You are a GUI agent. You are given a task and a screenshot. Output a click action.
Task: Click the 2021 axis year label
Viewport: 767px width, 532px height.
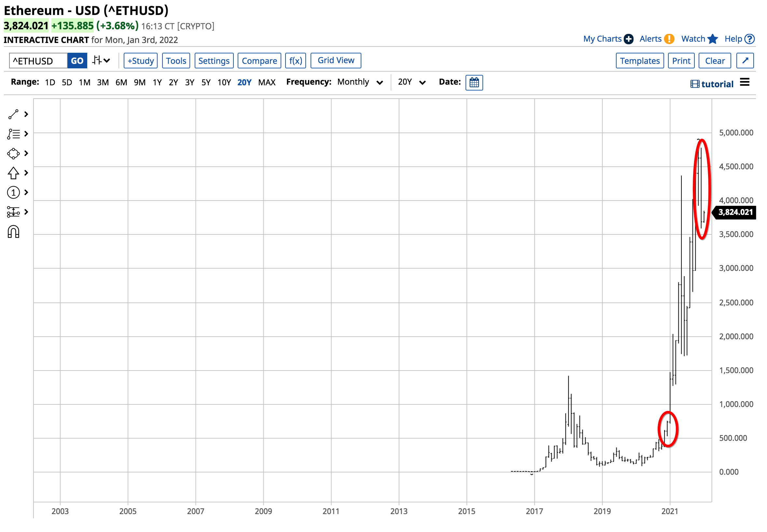point(670,511)
